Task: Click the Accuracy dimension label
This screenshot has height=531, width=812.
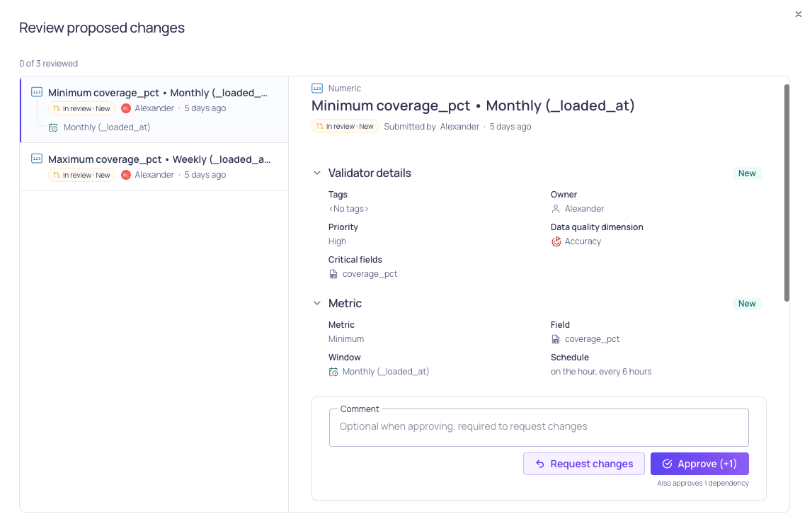Action: (x=583, y=241)
